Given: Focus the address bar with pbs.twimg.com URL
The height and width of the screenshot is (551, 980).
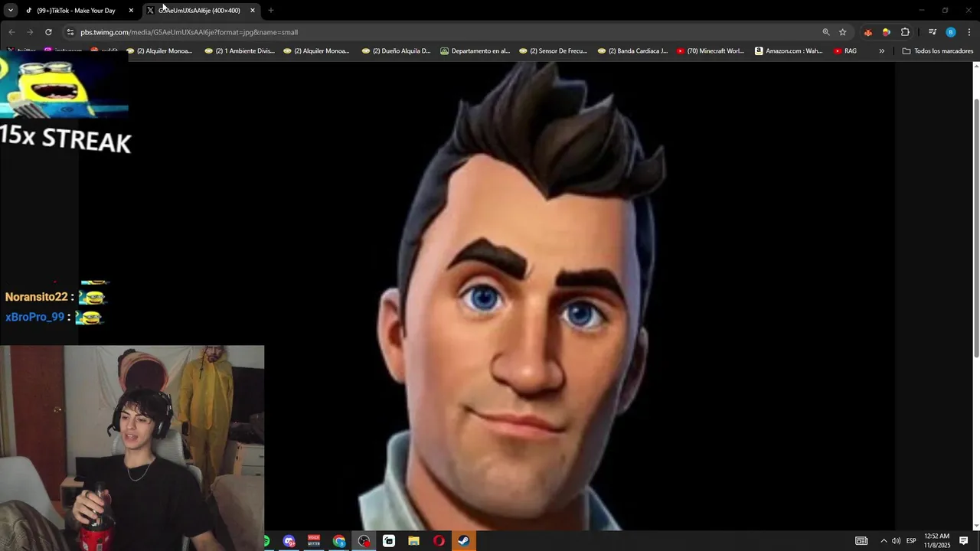Looking at the screenshot, I should (444, 32).
